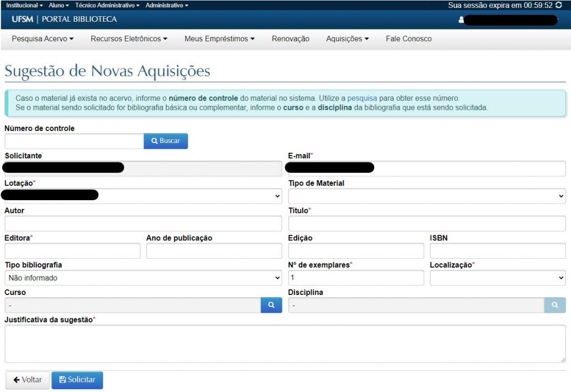Open the Localização dropdown

point(497,278)
